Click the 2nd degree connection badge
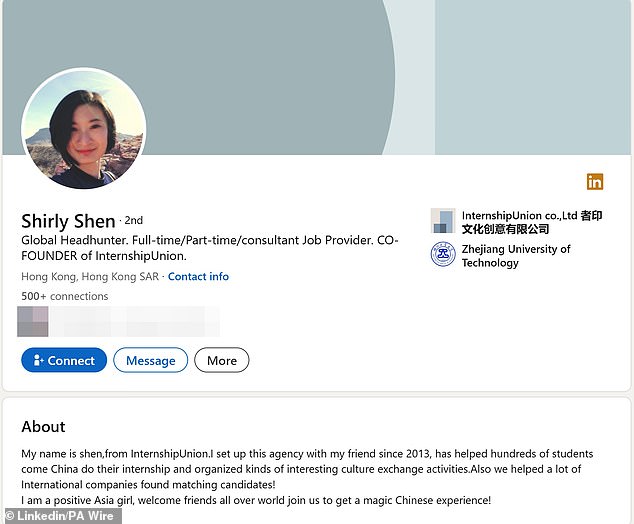Viewport: 634px width, 524px height. 134,220
